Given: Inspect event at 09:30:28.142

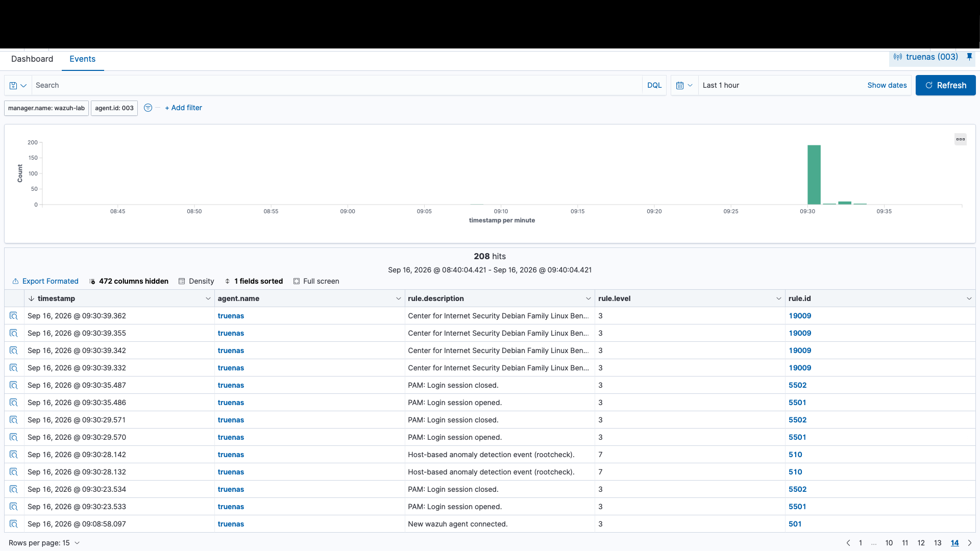Looking at the screenshot, I should (x=14, y=455).
